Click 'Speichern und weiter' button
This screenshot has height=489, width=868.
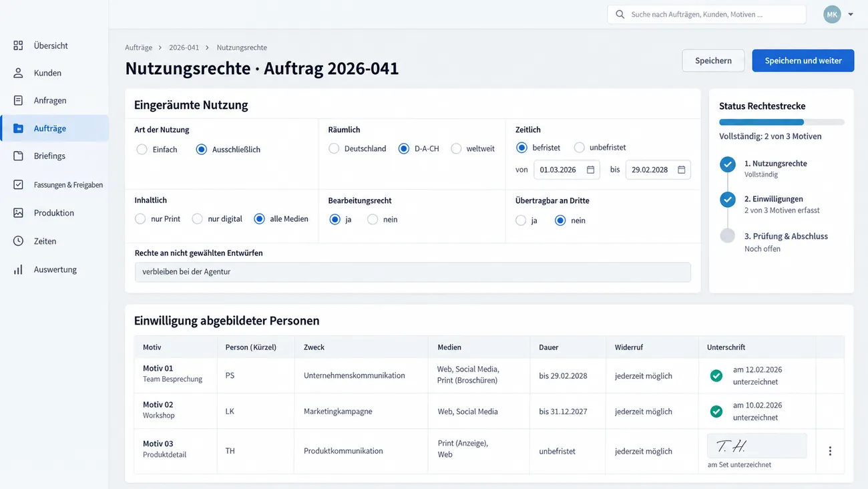(803, 61)
